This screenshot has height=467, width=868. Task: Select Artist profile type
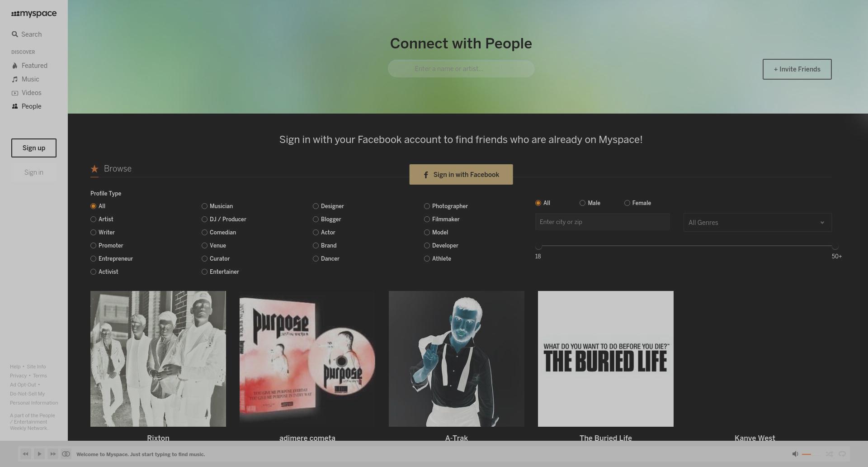[x=93, y=219]
